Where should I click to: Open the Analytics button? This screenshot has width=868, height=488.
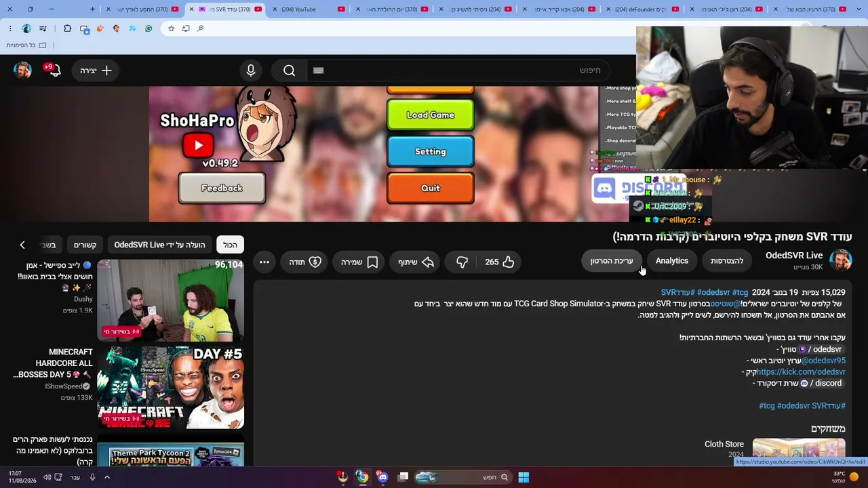tap(672, 261)
